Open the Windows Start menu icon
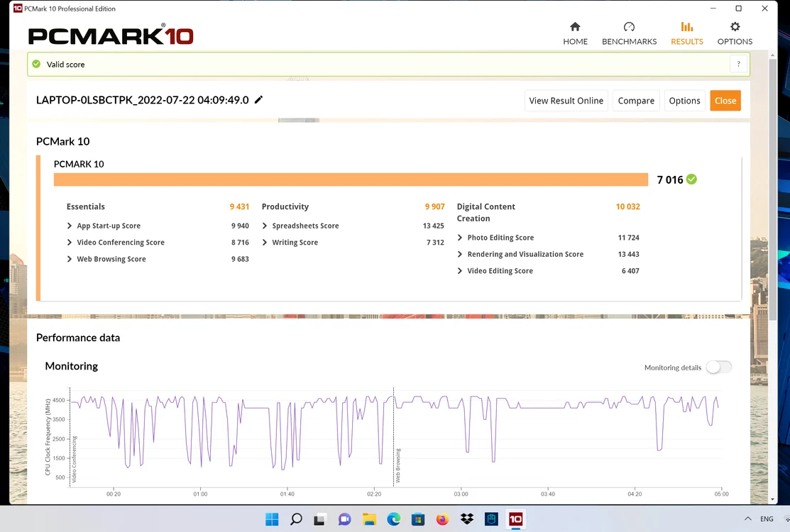790x532 pixels. coord(272,519)
